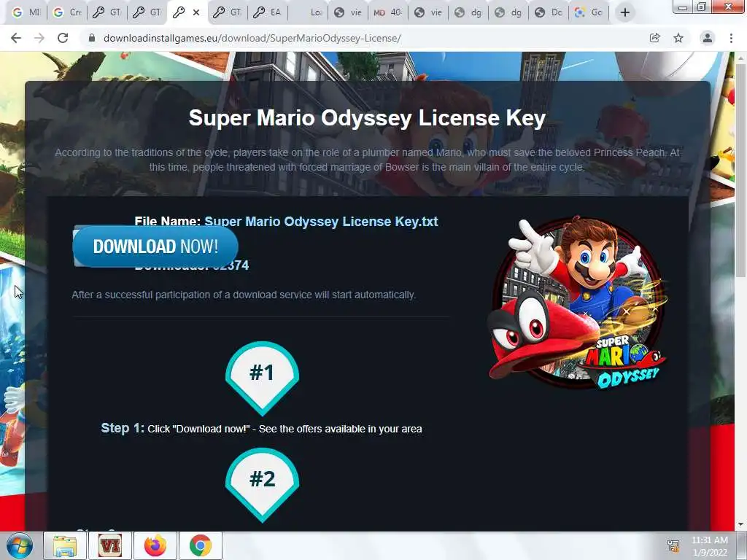Click the Chrome taskbar icon

click(201, 545)
